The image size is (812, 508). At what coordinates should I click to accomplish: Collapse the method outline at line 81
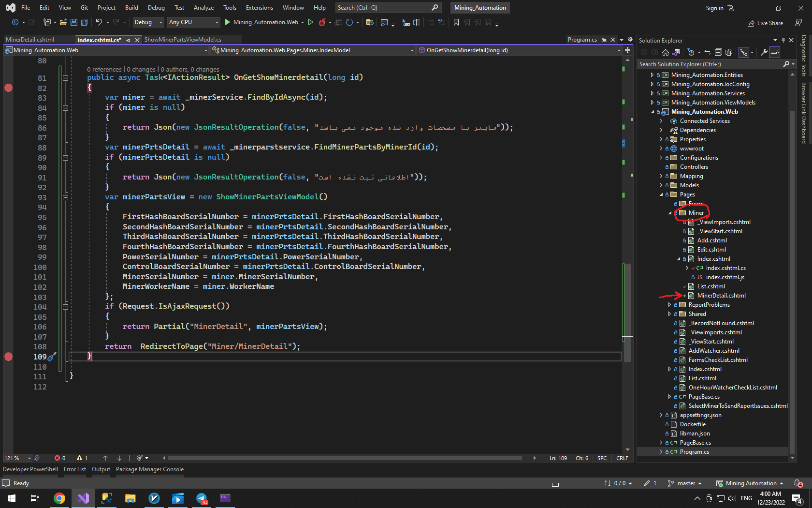tap(65, 78)
